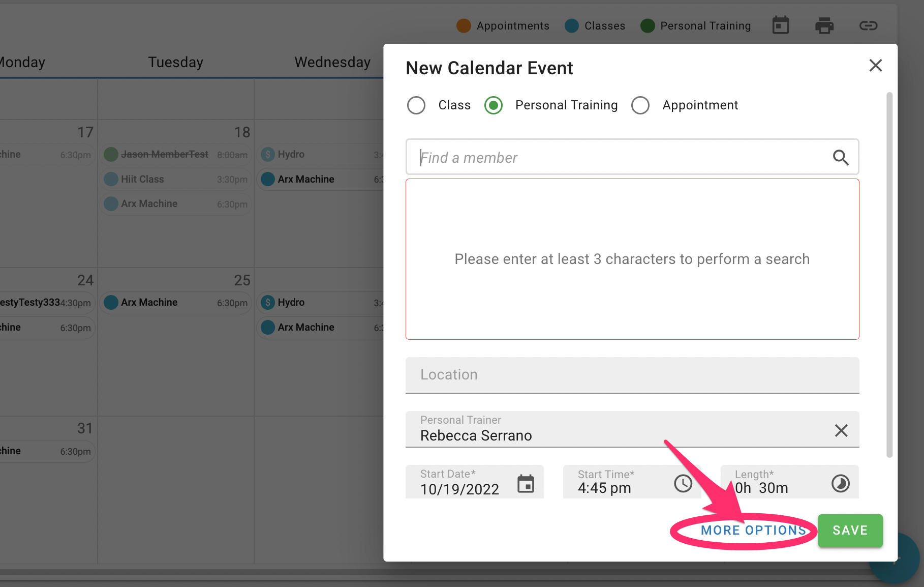The width and height of the screenshot is (924, 587).
Task: Print the calendar using the printer icon
Action: [824, 25]
